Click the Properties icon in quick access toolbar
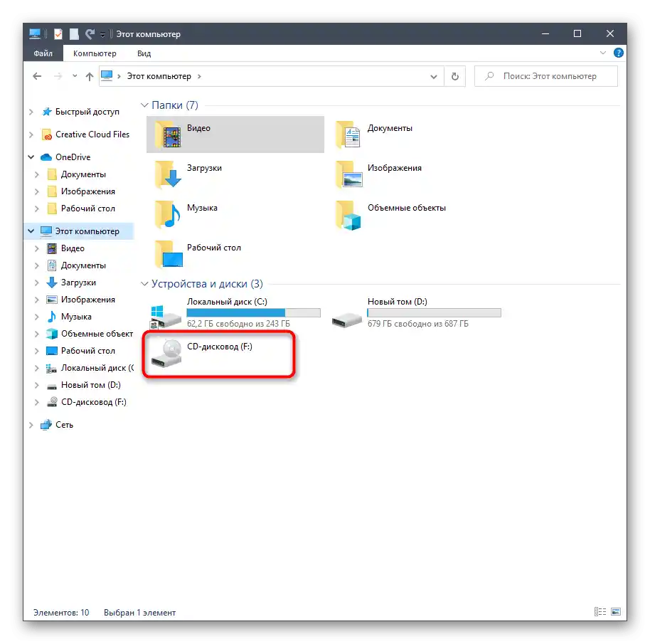The width and height of the screenshot is (650, 644). (58, 34)
